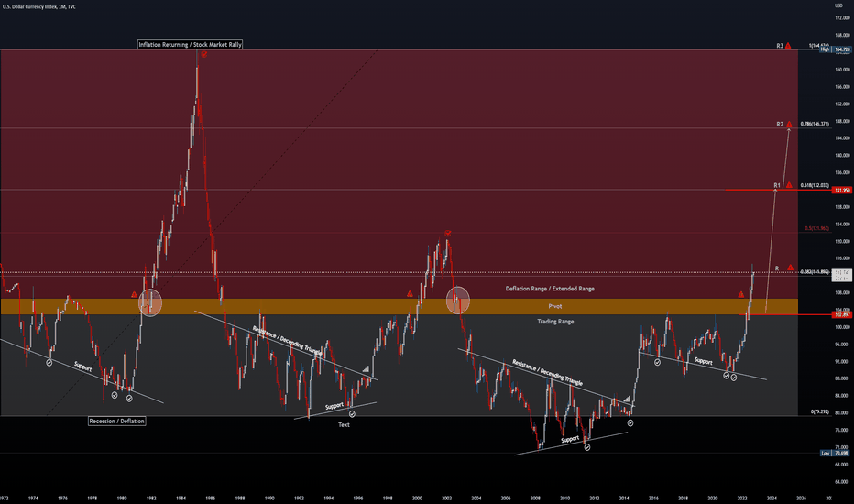The image size is (854, 504).
Task: Select the check mark circle above the Text label
Action: coord(352,414)
